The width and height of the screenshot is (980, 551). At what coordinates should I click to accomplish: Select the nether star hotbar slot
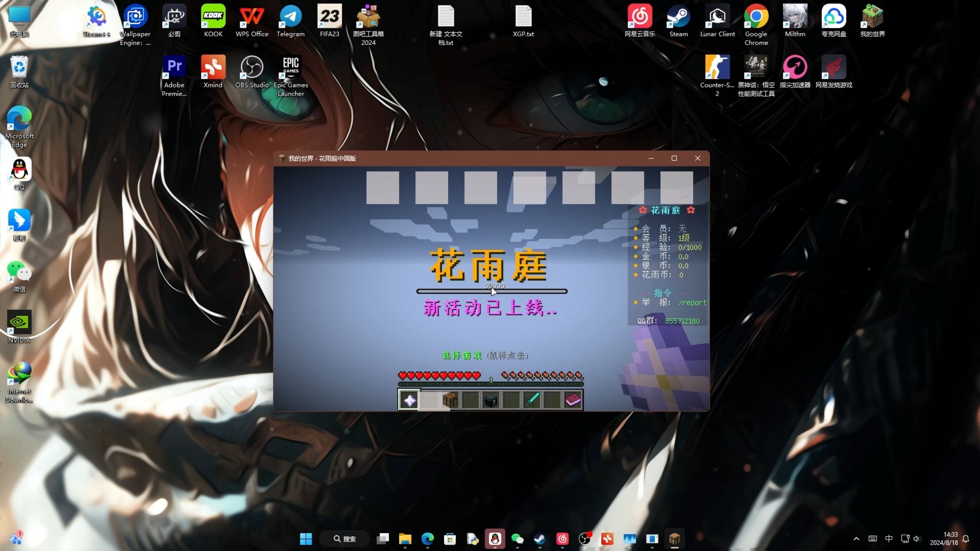click(409, 400)
